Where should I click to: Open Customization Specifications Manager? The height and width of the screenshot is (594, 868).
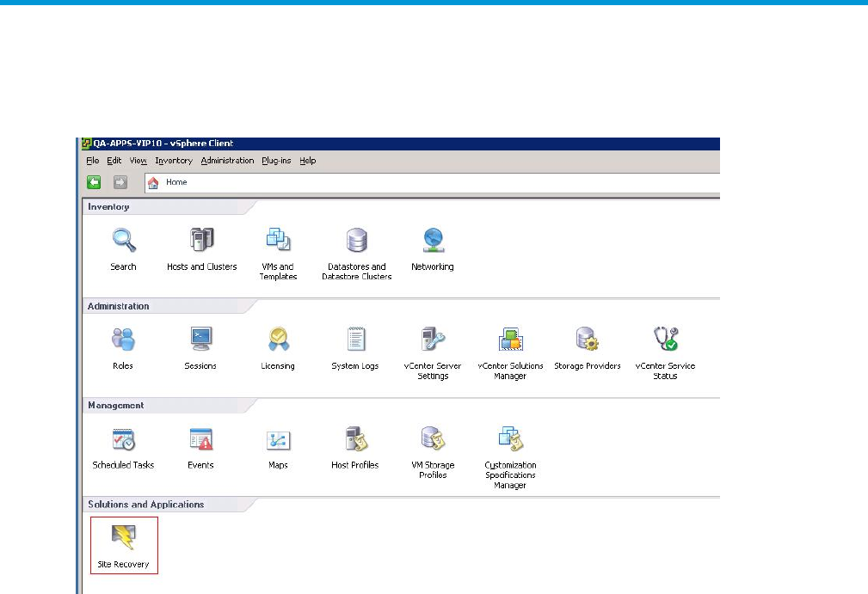tap(510, 439)
